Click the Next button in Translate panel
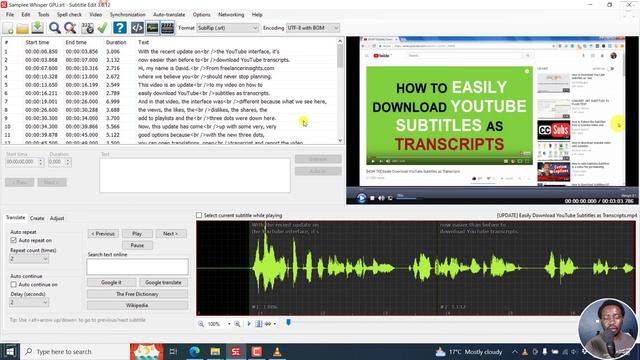Screen dimensions: 640x360 [170, 233]
